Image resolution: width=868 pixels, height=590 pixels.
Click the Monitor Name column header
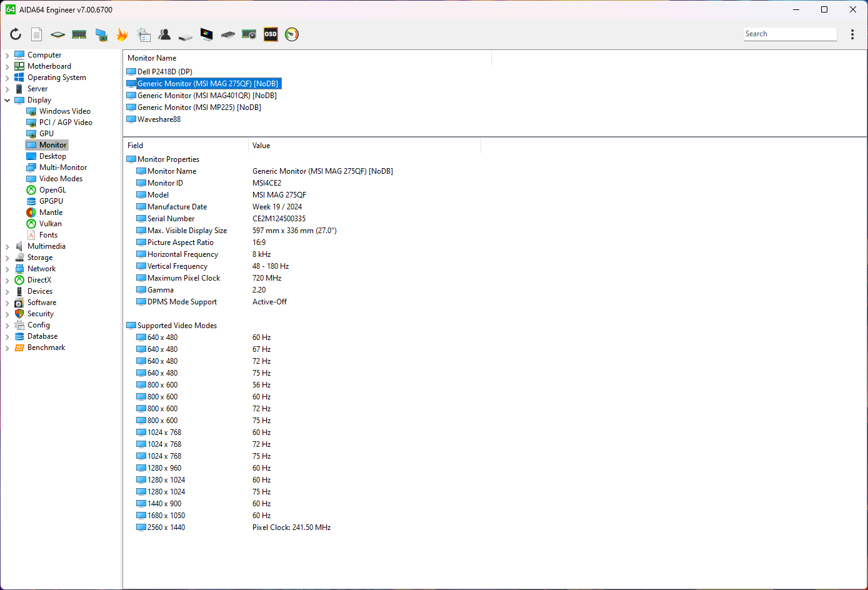(x=307, y=58)
